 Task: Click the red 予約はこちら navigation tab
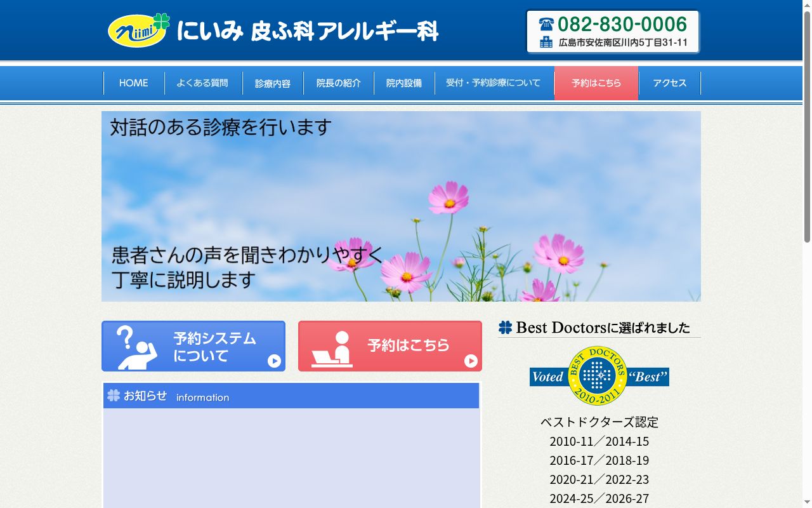[x=596, y=83]
